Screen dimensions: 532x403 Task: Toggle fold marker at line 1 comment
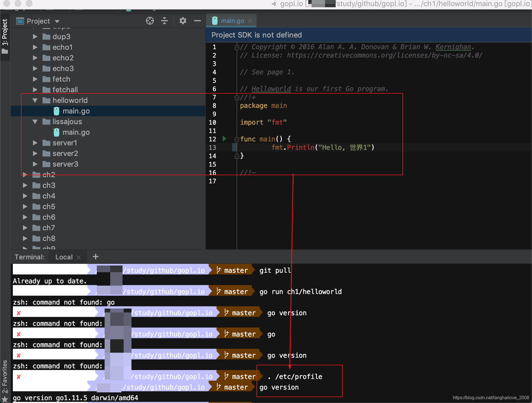tap(237, 47)
